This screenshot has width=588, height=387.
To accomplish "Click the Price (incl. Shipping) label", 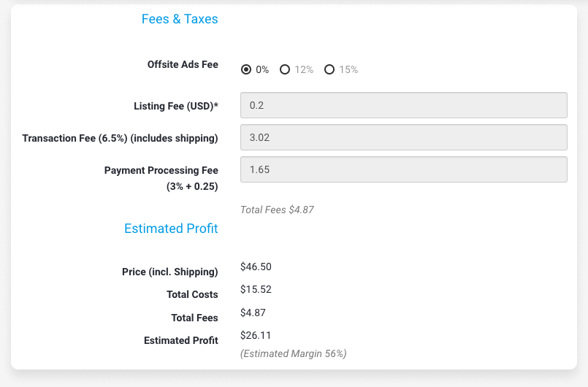I will click(170, 272).
